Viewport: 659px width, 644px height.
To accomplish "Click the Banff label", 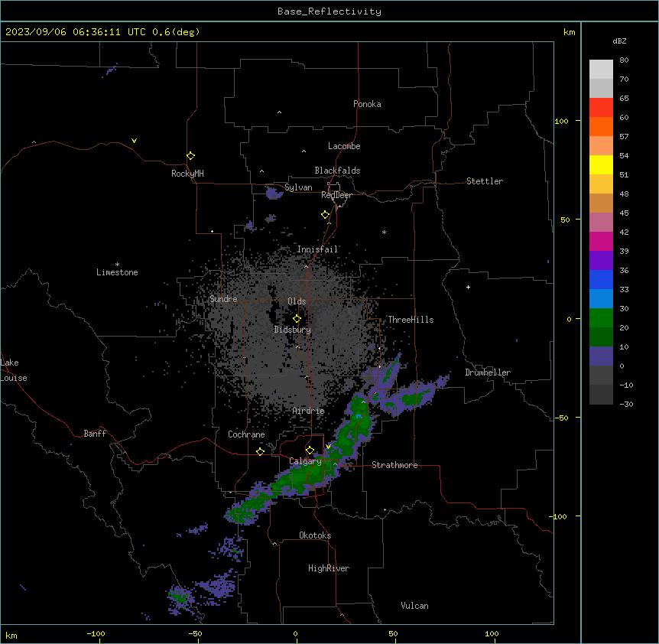I will point(95,434).
